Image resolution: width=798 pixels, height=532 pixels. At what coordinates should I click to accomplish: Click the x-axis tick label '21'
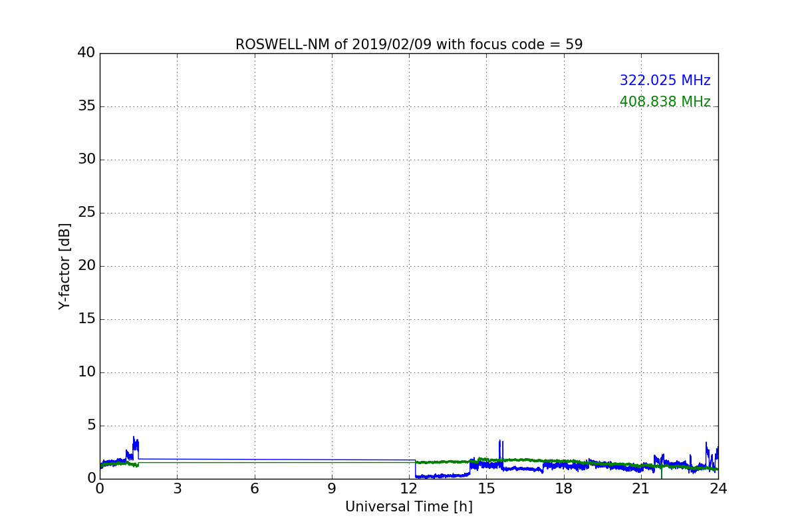pyautogui.click(x=641, y=489)
